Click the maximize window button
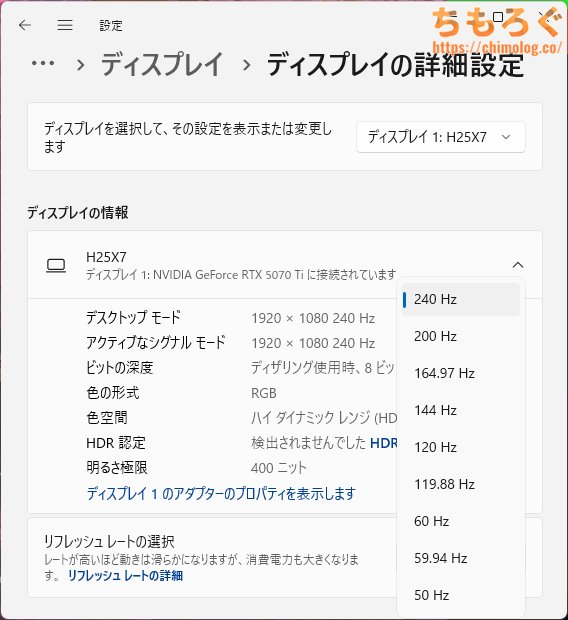The height and width of the screenshot is (620, 568). [x=498, y=17]
